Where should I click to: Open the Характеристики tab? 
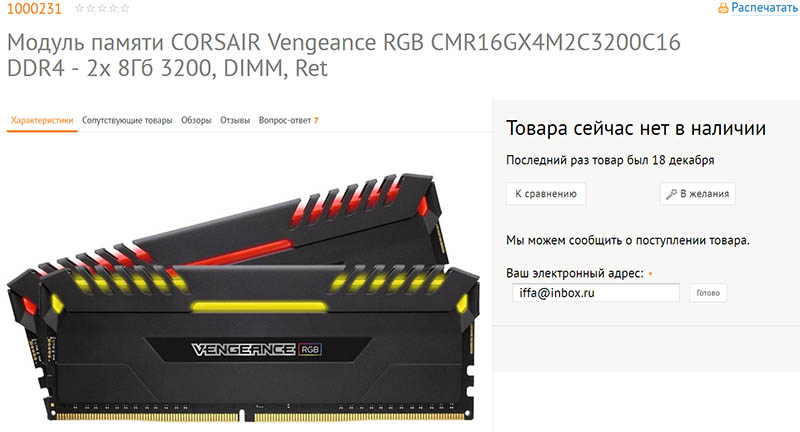42,120
